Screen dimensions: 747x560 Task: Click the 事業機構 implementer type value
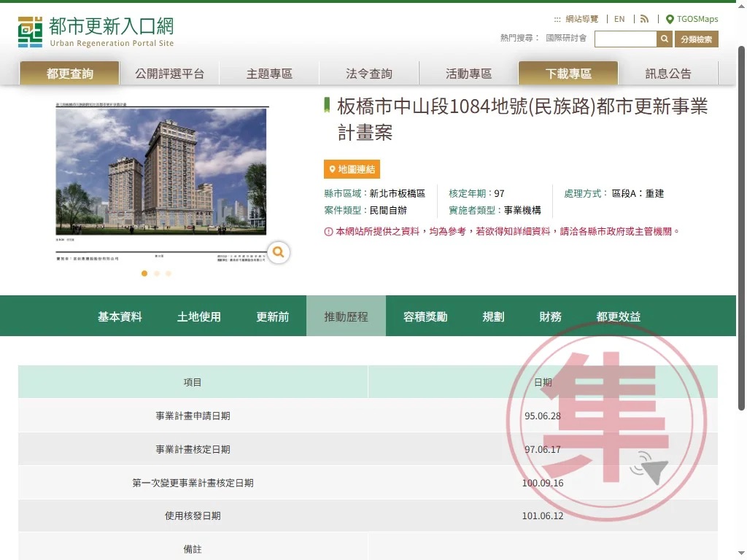(x=522, y=210)
